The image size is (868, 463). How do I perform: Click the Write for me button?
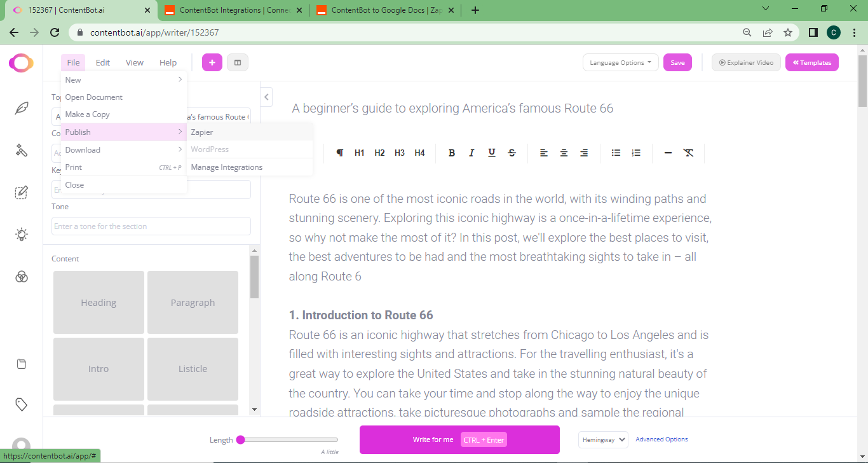pos(459,439)
